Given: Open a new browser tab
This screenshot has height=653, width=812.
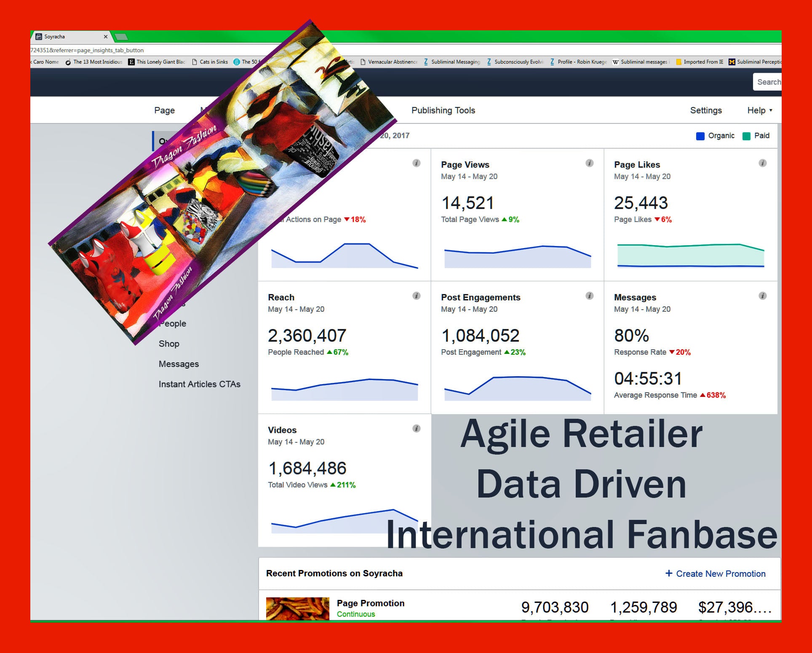Looking at the screenshot, I should [121, 37].
